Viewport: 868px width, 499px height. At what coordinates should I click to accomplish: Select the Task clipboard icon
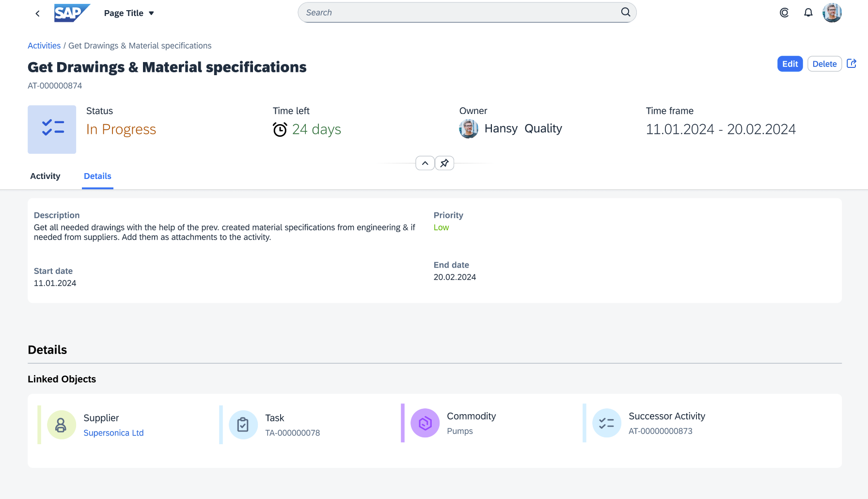tap(243, 424)
